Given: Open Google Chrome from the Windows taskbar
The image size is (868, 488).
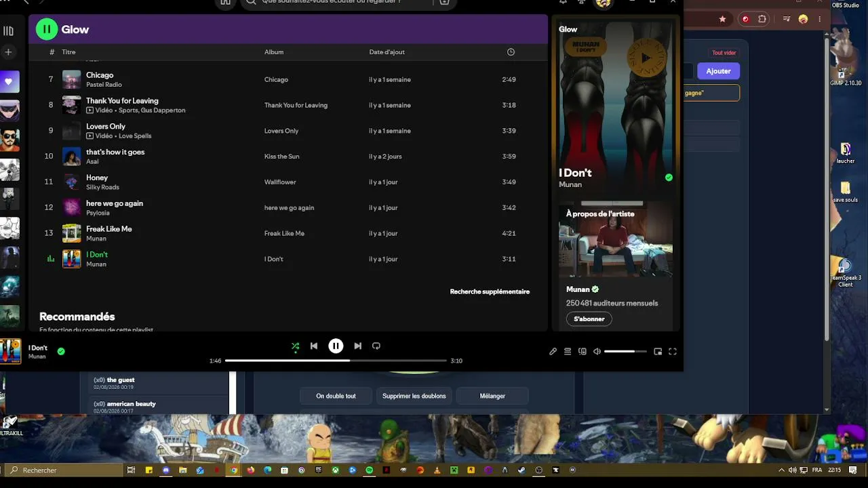Looking at the screenshot, I should click(234, 470).
